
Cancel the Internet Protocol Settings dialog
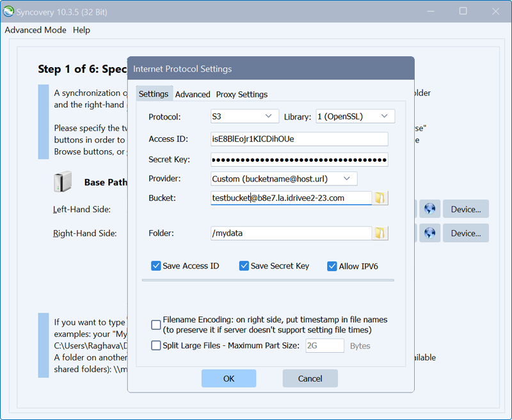[310, 378]
